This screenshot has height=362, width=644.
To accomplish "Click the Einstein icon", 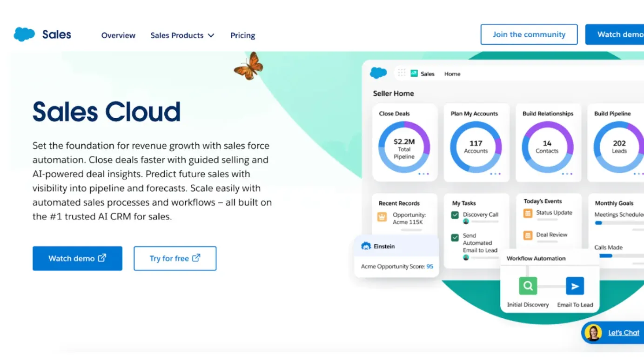I will 366,246.
